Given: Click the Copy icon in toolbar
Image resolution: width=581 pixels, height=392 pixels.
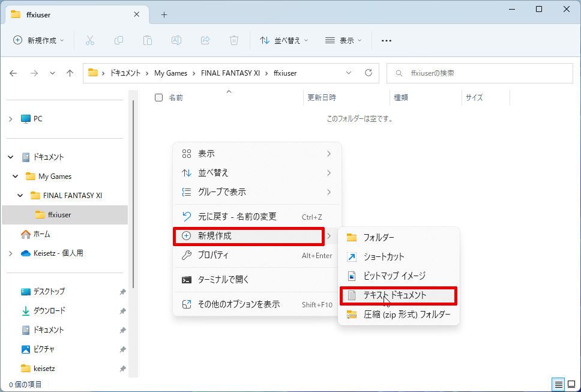Looking at the screenshot, I should click(119, 40).
